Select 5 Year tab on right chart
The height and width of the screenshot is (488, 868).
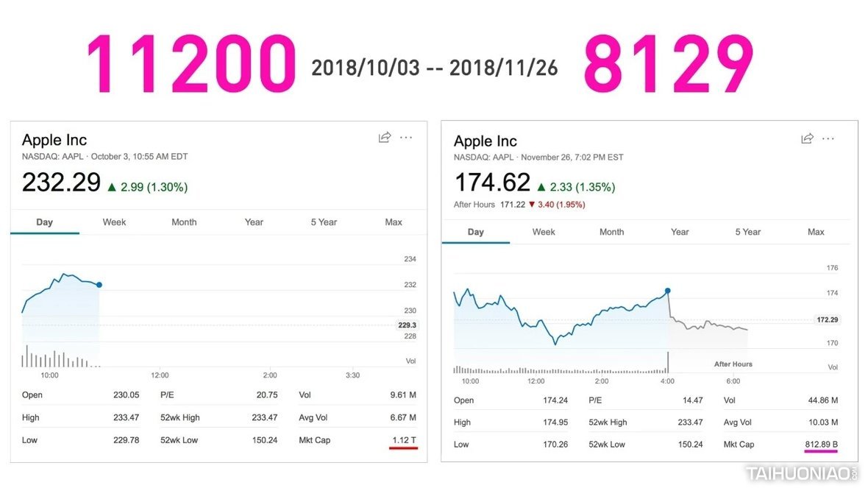click(748, 232)
